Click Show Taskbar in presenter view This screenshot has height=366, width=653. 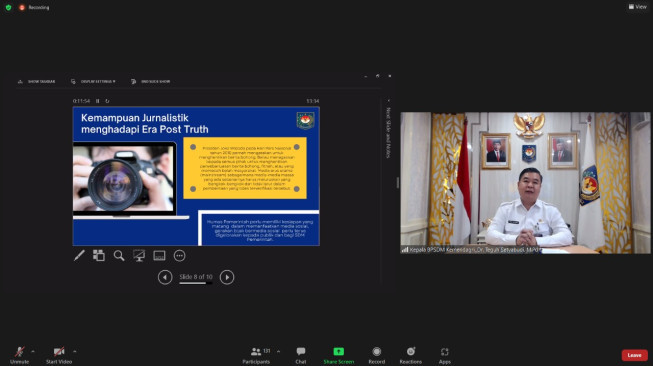(37, 82)
